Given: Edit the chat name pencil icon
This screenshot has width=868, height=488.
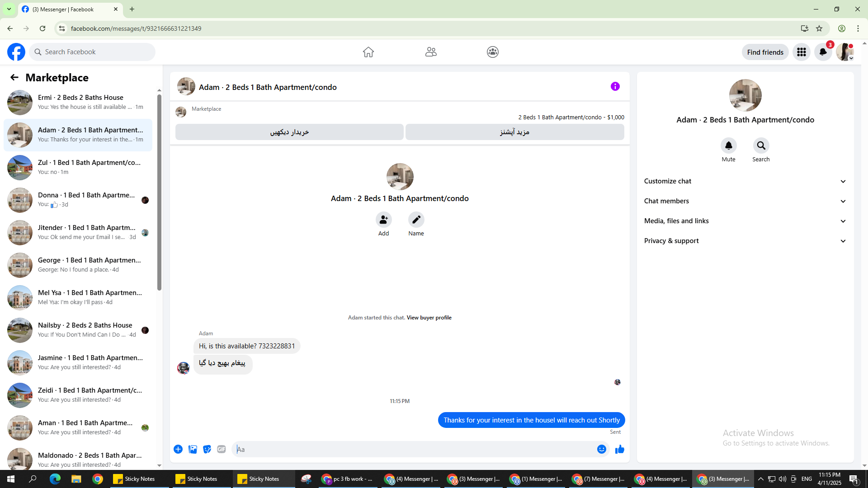Looking at the screenshot, I should [416, 220].
